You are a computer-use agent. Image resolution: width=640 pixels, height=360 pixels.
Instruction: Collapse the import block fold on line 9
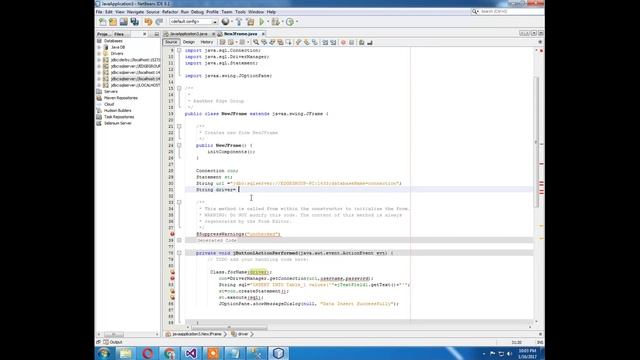coord(179,50)
